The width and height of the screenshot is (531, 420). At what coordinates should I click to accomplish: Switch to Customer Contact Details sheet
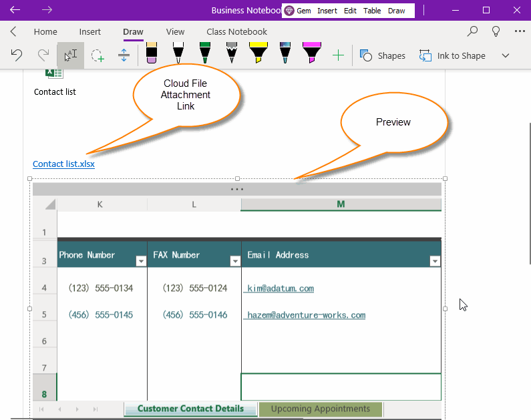190,409
